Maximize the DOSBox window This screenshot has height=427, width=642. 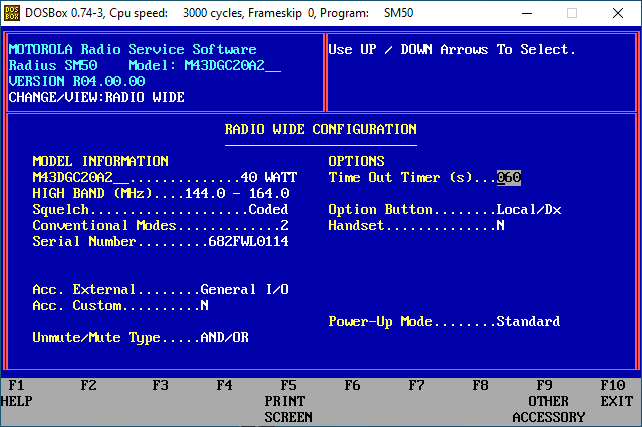point(572,13)
